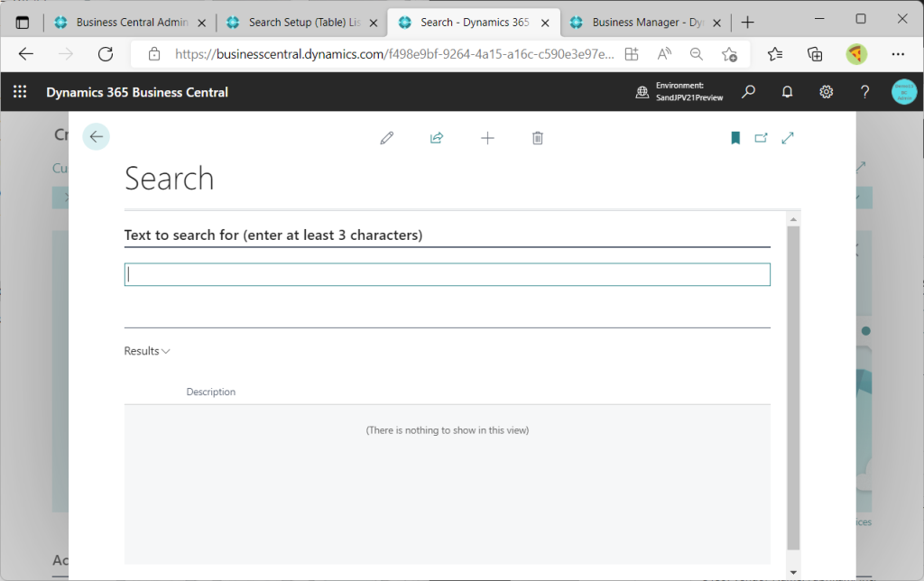Open Search page in new window
Viewport: 924px width, 581px height.
point(762,138)
